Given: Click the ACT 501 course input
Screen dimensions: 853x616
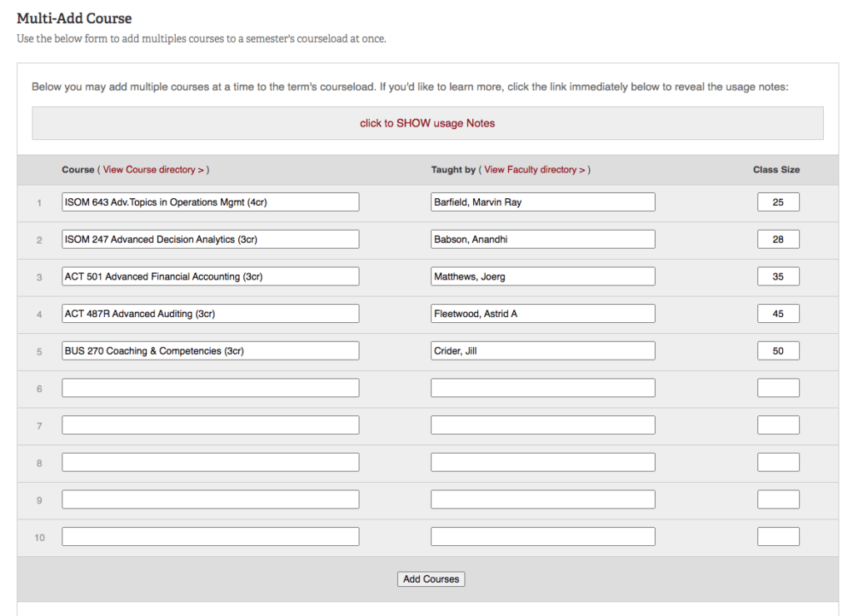Looking at the screenshot, I should point(210,276).
